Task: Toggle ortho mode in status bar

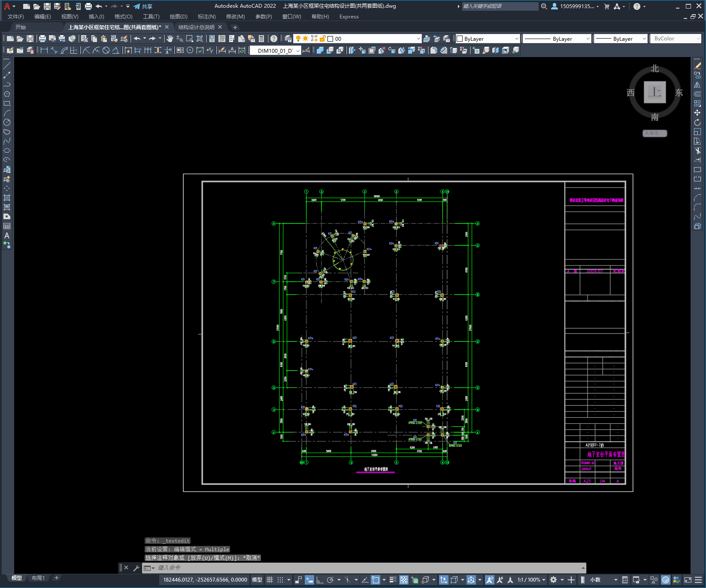Action: (x=320, y=580)
